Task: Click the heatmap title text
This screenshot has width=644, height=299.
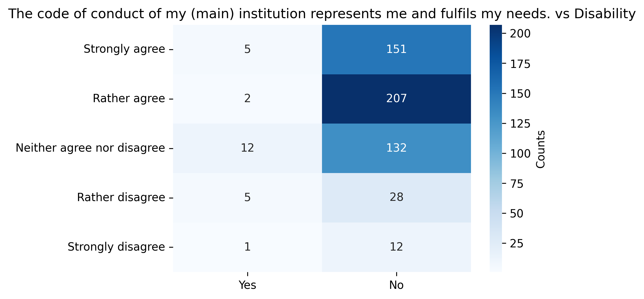Action: 322,14
